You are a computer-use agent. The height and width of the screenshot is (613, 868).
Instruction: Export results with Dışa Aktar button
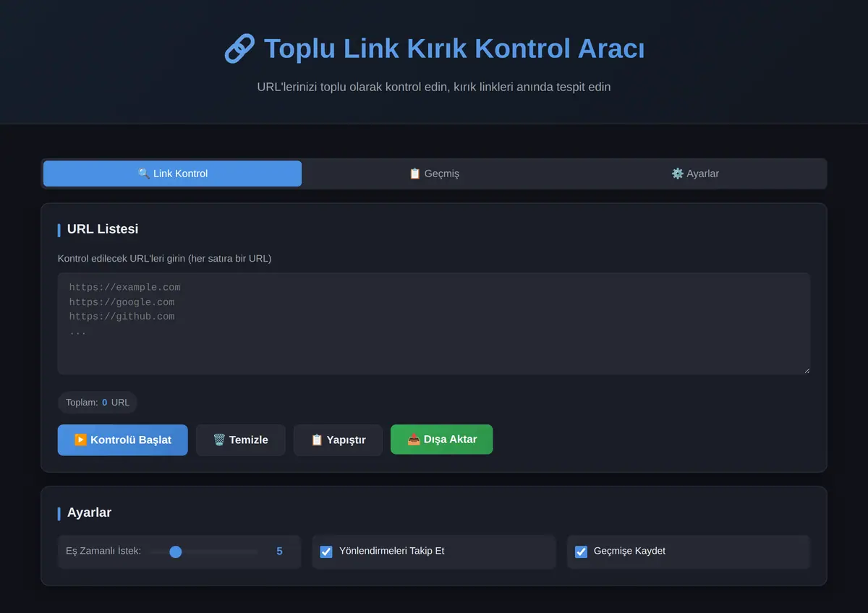[442, 440]
